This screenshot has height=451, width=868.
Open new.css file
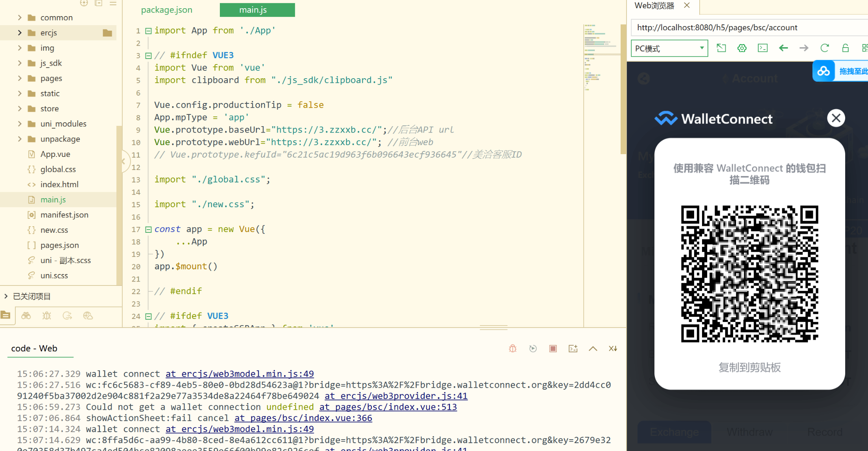click(x=54, y=230)
